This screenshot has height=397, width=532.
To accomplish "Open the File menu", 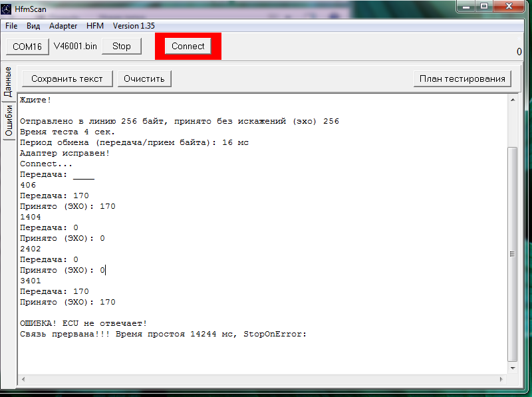I will tap(11, 26).
